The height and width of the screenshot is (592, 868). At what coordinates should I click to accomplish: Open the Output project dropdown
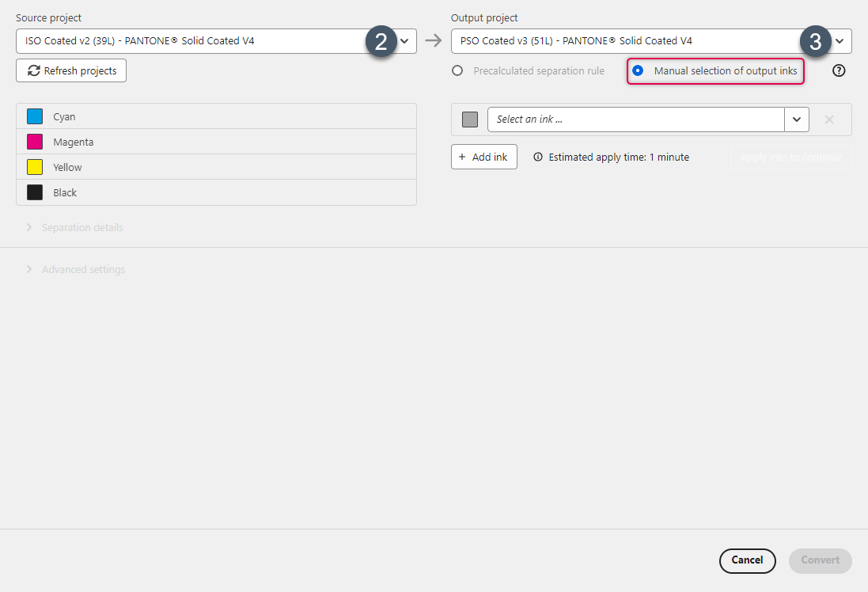point(840,40)
